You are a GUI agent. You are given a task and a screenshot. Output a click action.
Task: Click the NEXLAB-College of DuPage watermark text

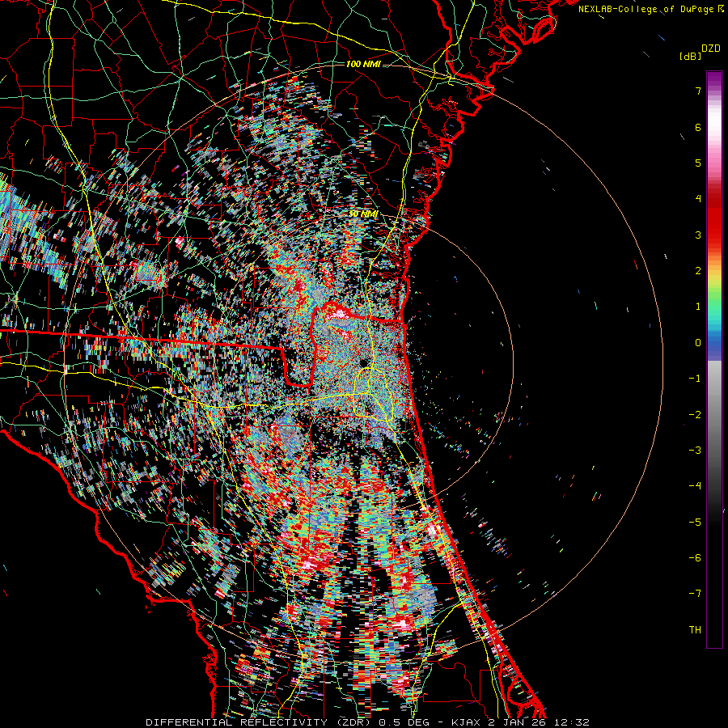tap(646, 9)
